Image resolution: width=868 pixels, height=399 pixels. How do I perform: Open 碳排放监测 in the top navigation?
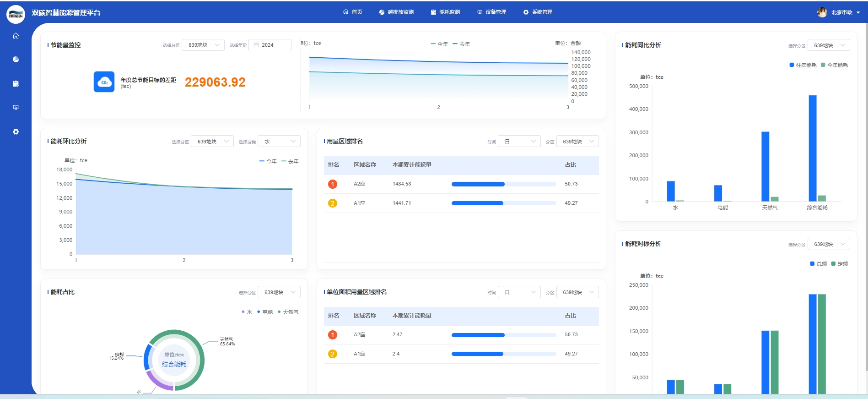pyautogui.click(x=396, y=12)
